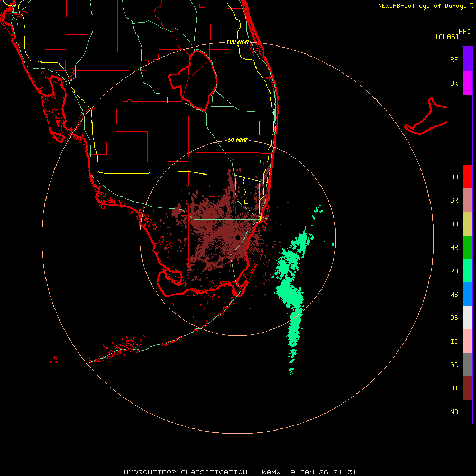Click the 21:31 timestamp
Image resolution: width=476 pixels, height=476 pixels.
(x=344, y=472)
